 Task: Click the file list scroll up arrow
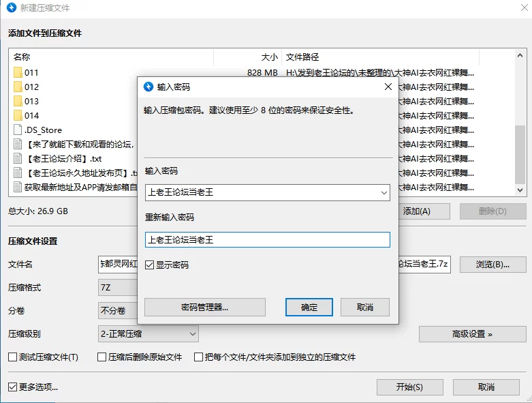pos(520,55)
